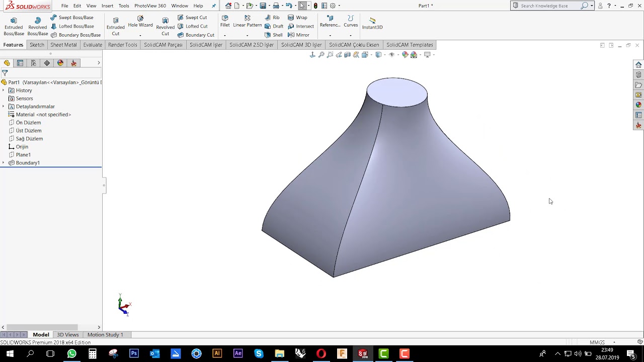Toggle Hide/Show Items eye icon
The height and width of the screenshot is (362, 644).
coord(391,55)
